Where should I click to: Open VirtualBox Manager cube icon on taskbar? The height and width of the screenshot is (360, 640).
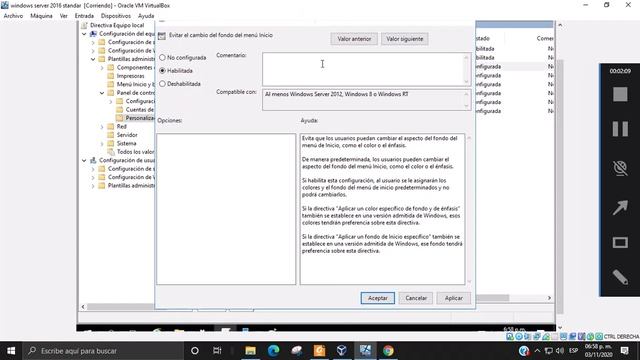tap(342, 351)
